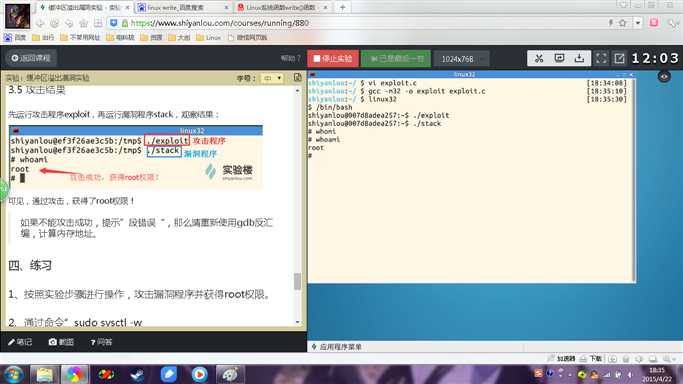The height and width of the screenshot is (384, 683).
Task: Switch to the Linux write function tab
Action: [x=283, y=7]
